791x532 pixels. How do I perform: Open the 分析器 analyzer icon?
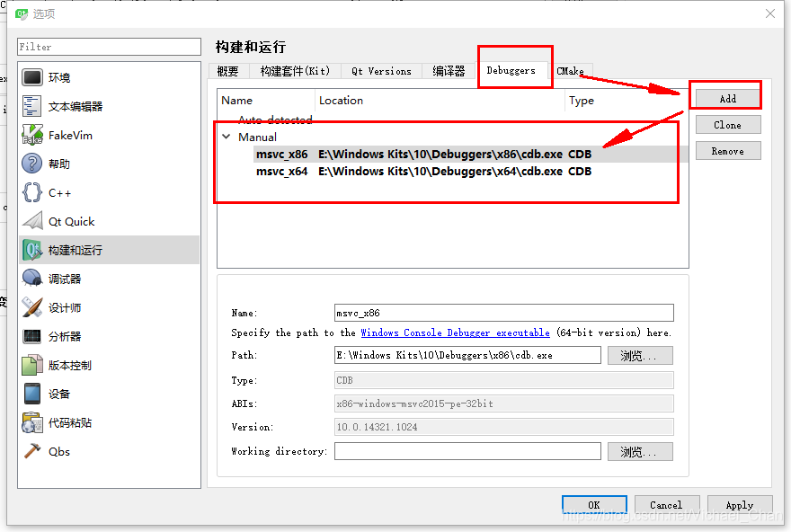(32, 336)
